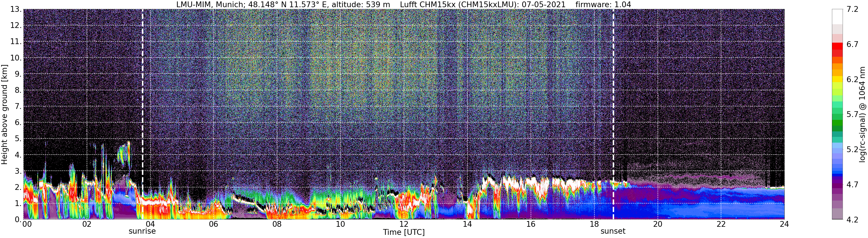Select the 'sunrise' label below the time axis
This screenshot has height=238, width=868.
point(142,231)
